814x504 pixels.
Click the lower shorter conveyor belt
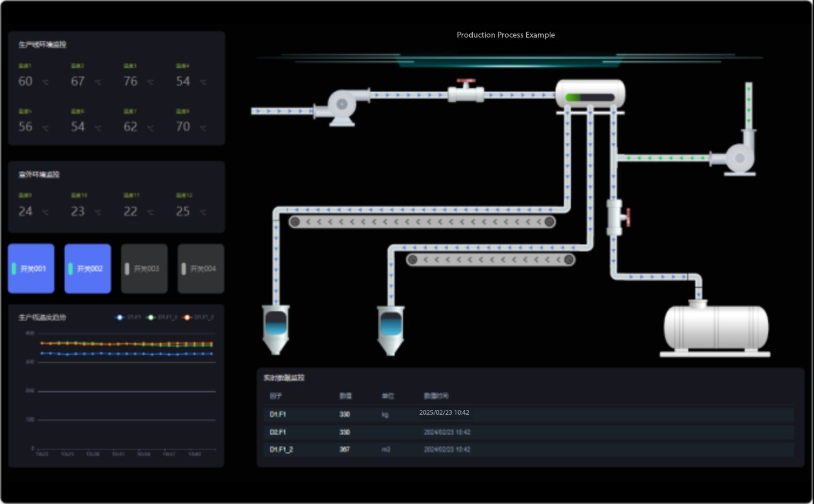coord(490,259)
